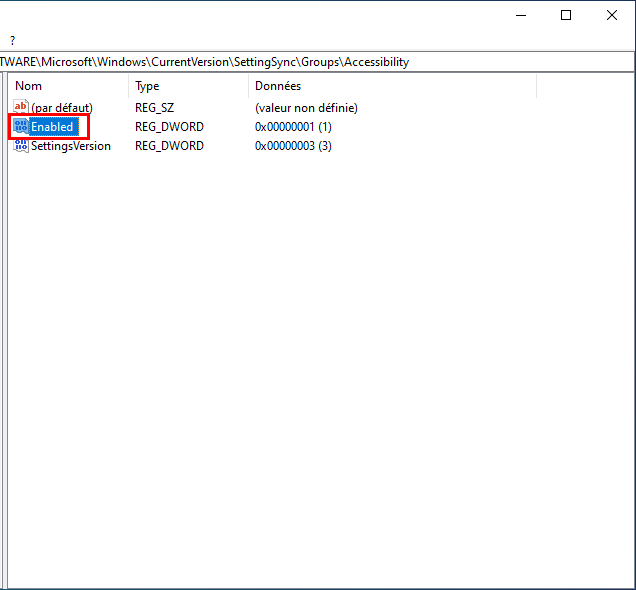Sort values by the Données column header
The height and width of the screenshot is (590, 636).
point(393,86)
